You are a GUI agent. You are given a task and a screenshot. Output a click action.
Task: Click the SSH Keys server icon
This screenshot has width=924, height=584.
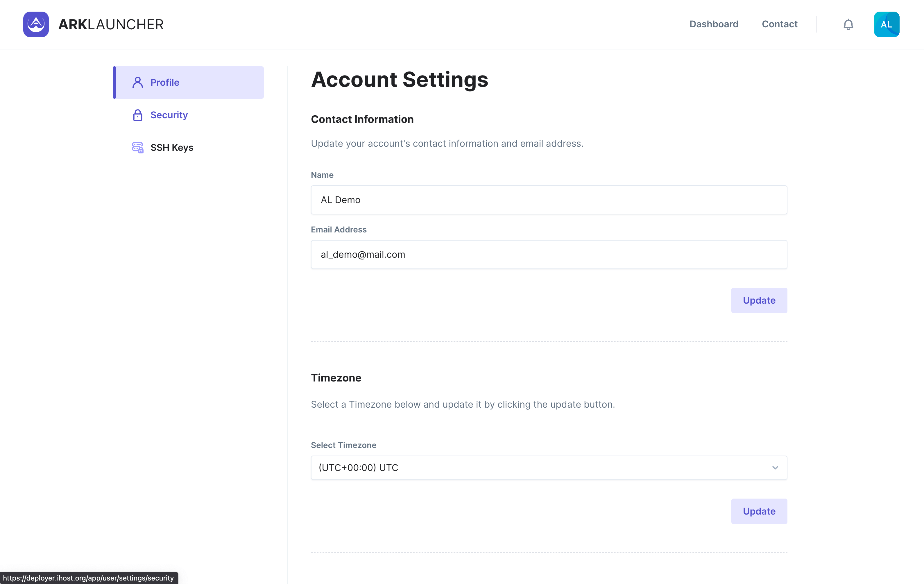click(137, 147)
